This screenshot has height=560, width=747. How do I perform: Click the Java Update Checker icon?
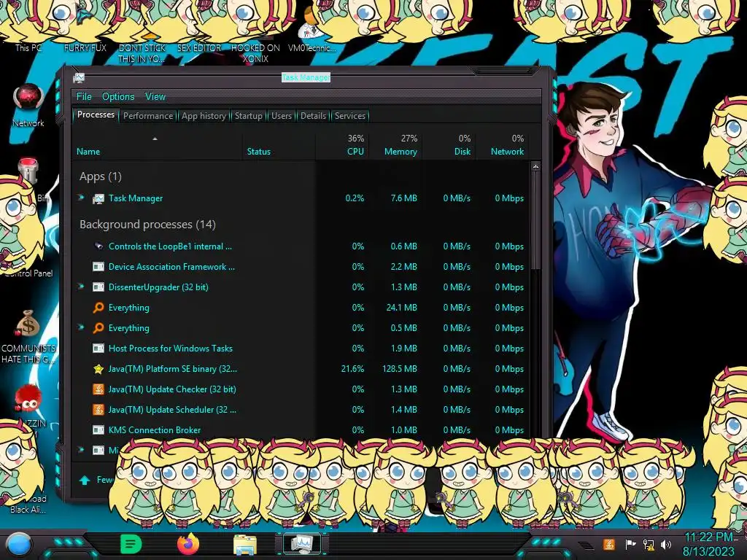98,389
